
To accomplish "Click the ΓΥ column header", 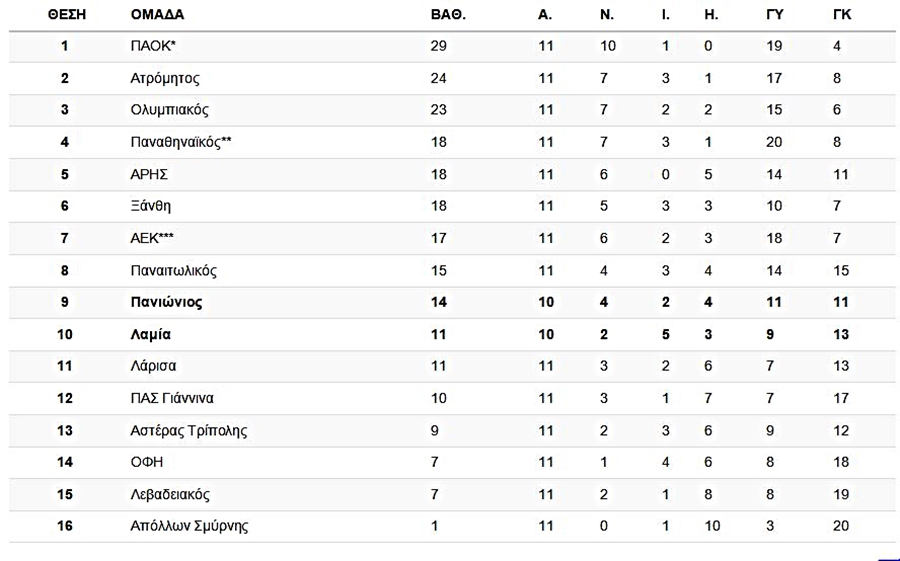I will 775,15.
